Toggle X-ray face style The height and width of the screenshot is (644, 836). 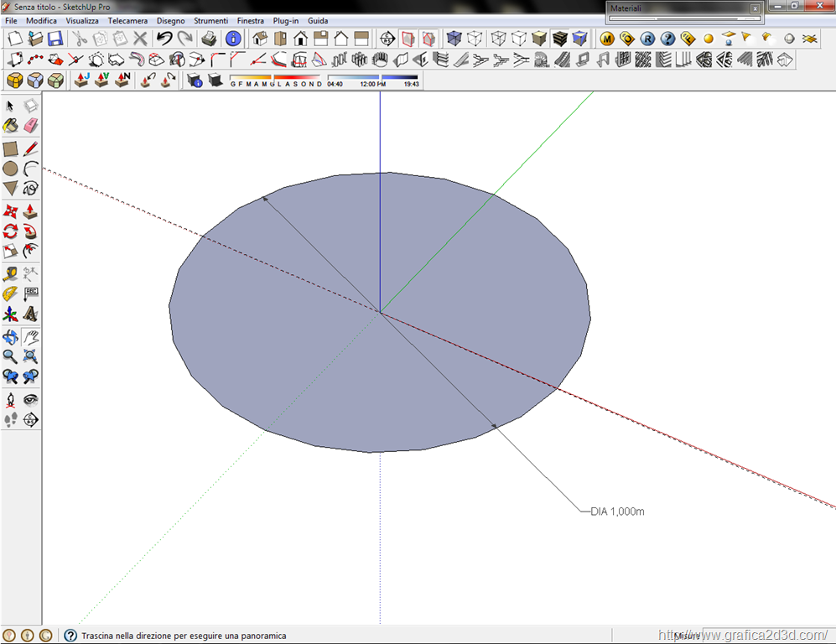point(454,39)
